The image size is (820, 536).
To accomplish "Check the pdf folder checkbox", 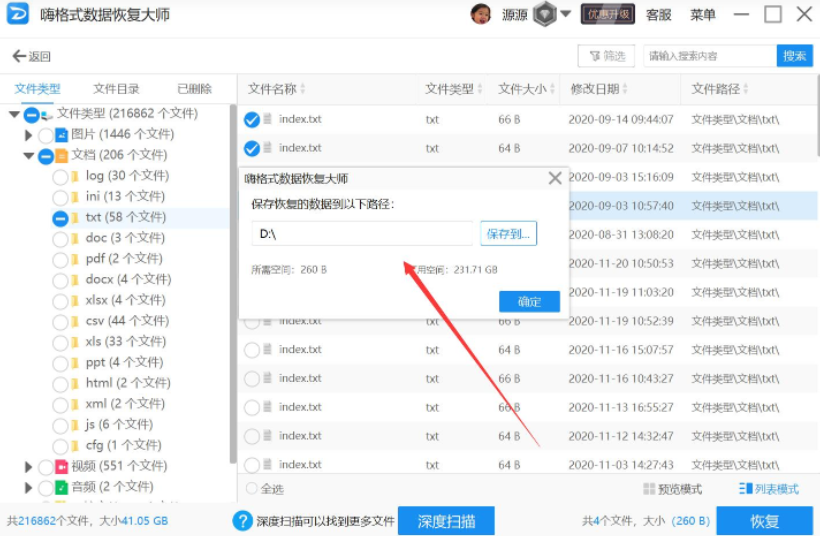I will click(x=60, y=260).
